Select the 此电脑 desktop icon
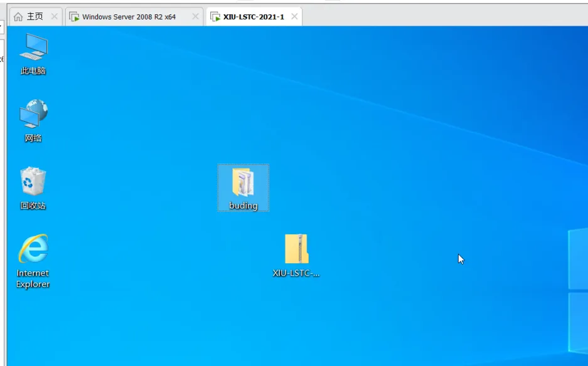This screenshot has width=588, height=366. click(33, 53)
